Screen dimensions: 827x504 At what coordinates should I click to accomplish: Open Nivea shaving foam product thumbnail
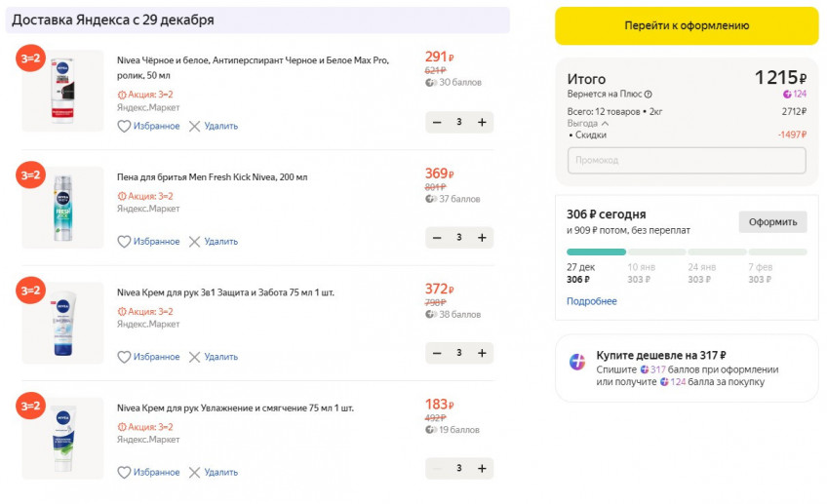coord(63,208)
